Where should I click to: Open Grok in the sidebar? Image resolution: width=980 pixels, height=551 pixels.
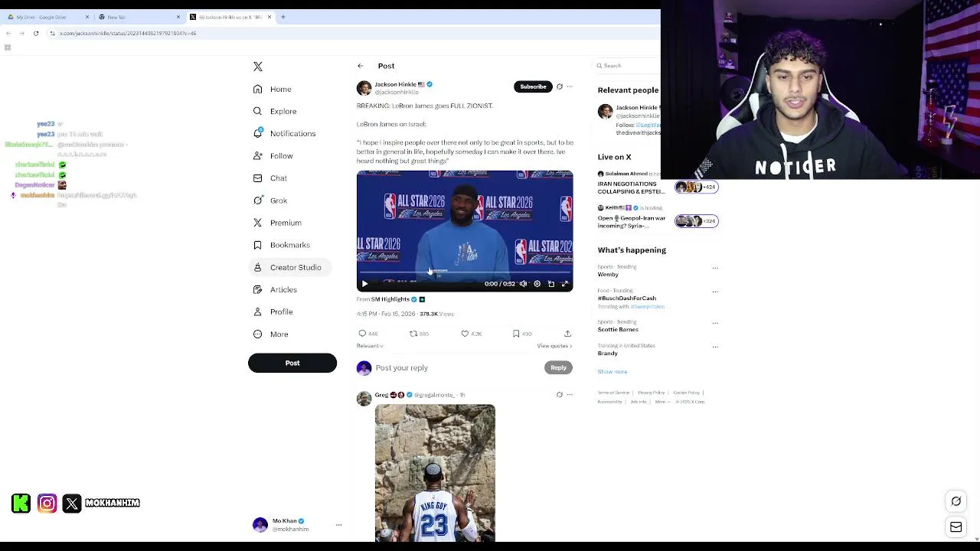click(270, 201)
